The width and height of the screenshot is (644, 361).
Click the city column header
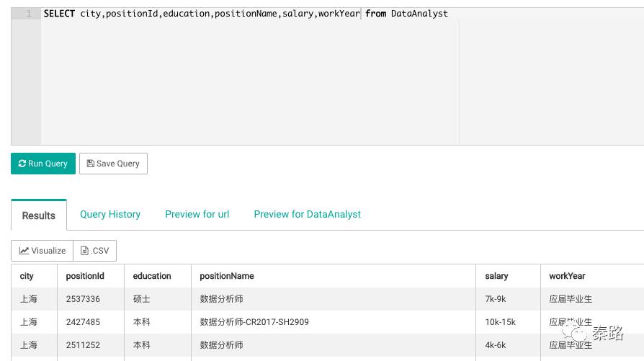click(27, 276)
